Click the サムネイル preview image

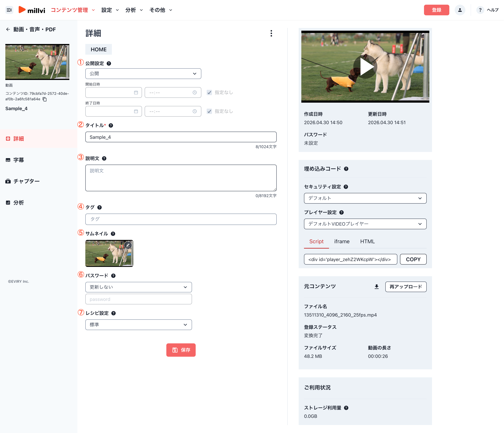[109, 253]
